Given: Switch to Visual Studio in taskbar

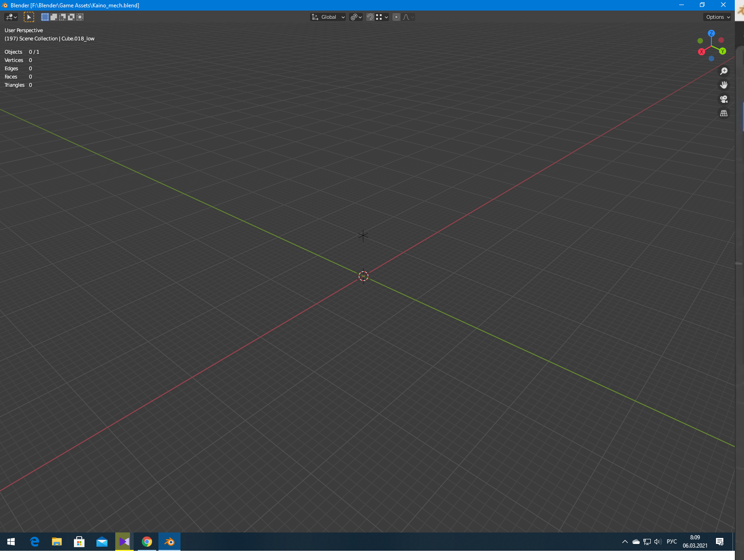Looking at the screenshot, I should (x=124, y=542).
